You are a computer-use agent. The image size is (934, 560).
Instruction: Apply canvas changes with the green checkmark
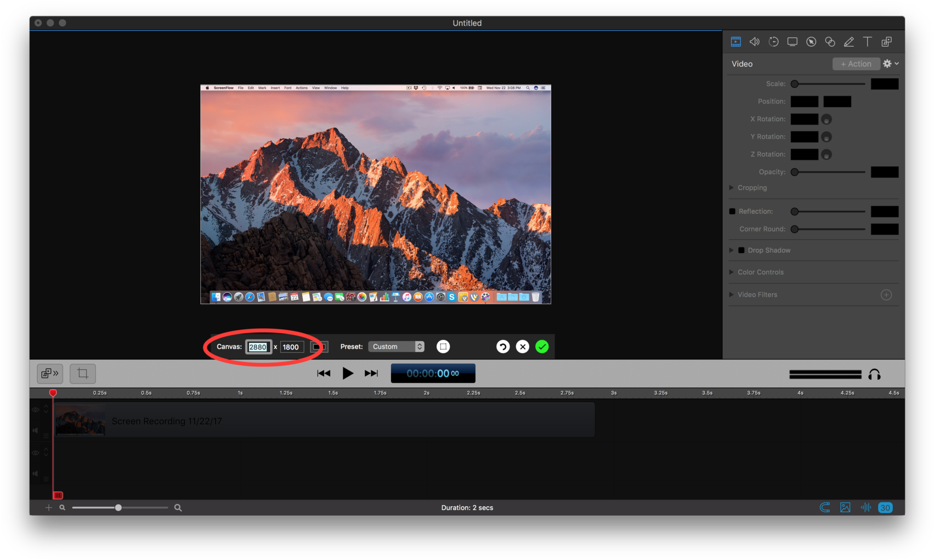tap(542, 347)
